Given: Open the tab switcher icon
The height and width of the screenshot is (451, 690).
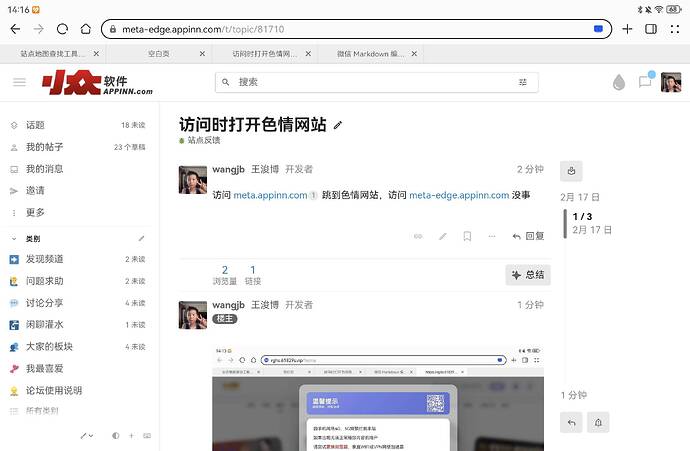Looking at the screenshot, I should coord(651,29).
